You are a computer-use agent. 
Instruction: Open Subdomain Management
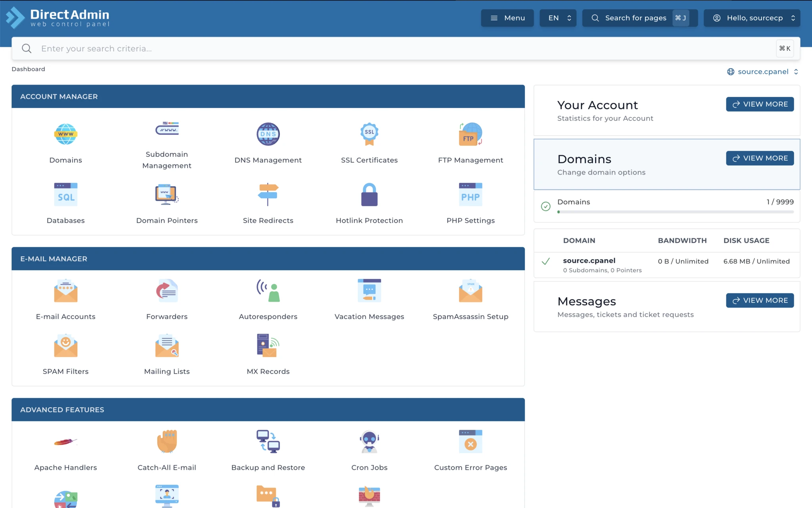point(167,129)
